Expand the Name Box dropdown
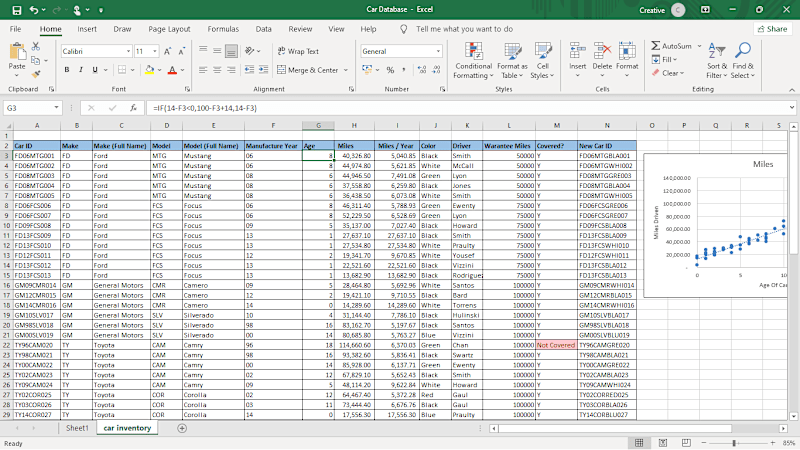Viewport: 800px width, 450px height. tap(56, 108)
